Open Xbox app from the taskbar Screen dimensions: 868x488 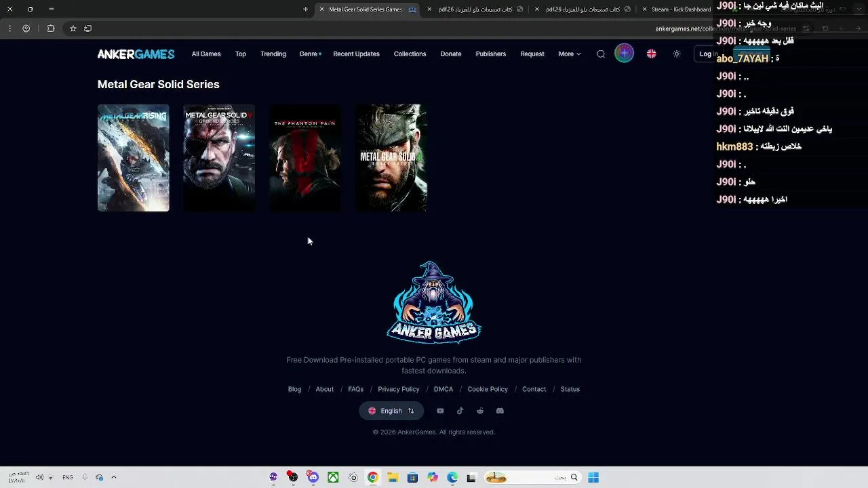point(333,478)
